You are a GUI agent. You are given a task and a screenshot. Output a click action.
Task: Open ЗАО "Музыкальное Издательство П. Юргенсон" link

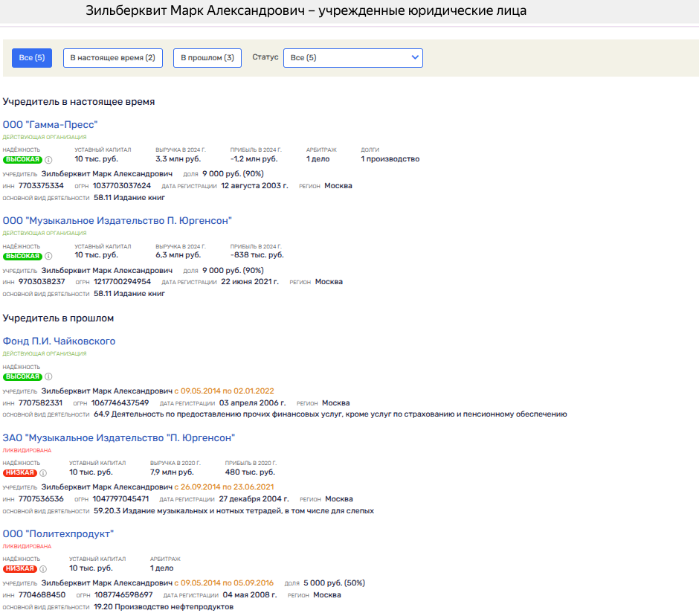coord(119,437)
